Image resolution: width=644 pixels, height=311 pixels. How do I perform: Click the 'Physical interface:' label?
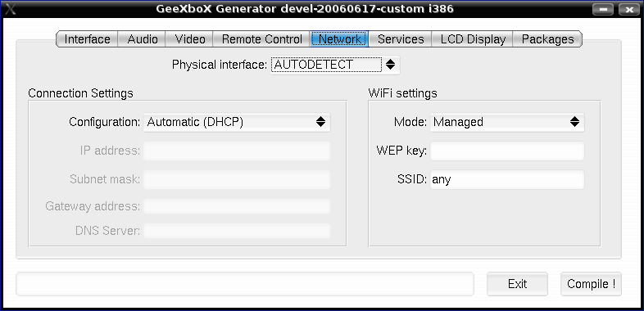220,65
